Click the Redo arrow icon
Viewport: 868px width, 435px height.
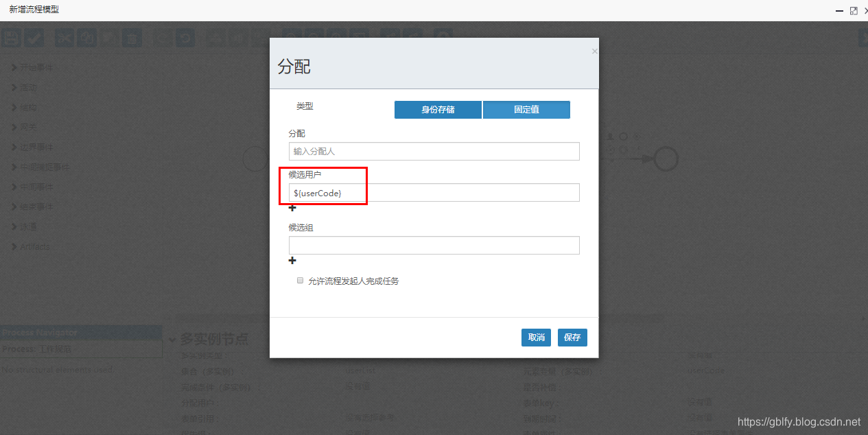coord(185,38)
